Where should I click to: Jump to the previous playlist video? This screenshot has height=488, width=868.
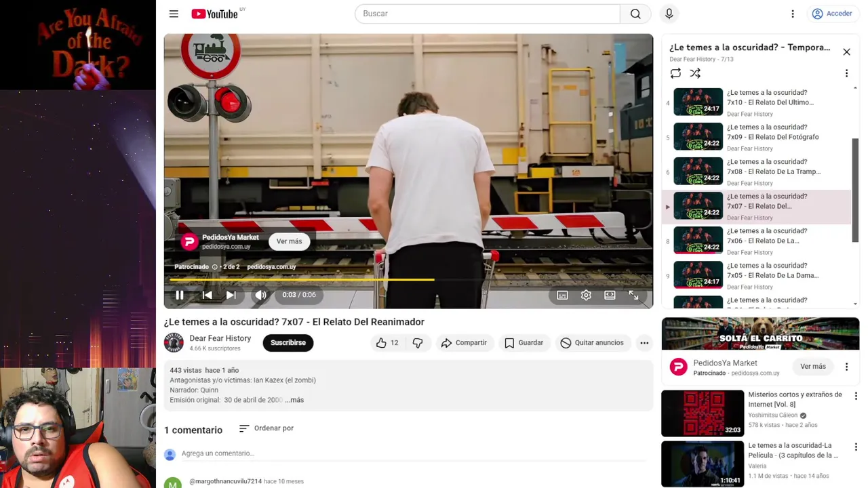click(207, 295)
